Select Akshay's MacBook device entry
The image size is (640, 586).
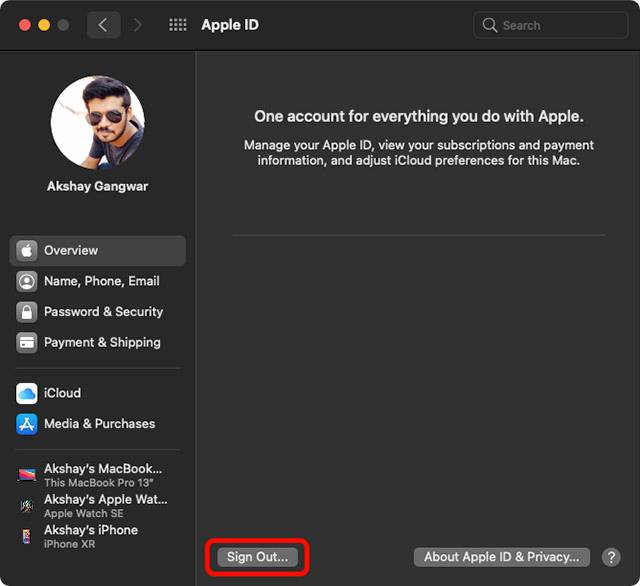tap(98, 475)
